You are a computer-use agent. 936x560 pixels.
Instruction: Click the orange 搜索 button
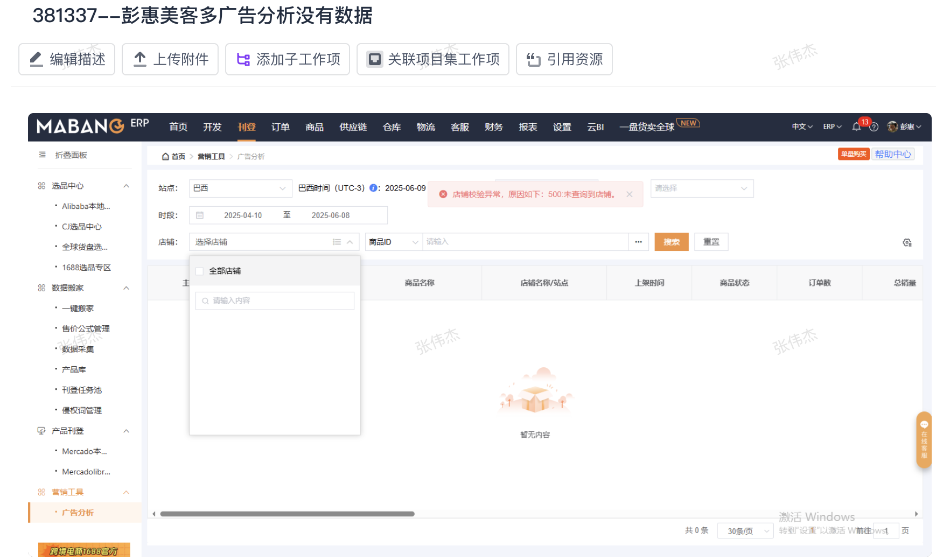(671, 242)
